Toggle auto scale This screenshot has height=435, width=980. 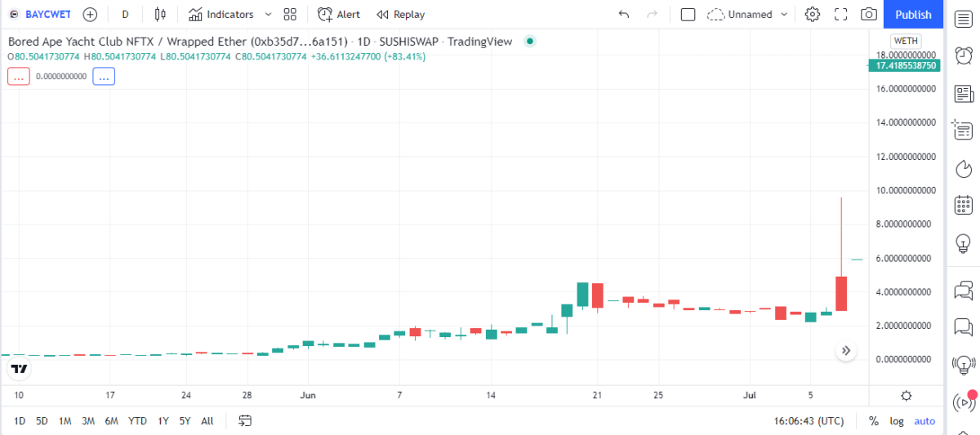point(924,421)
